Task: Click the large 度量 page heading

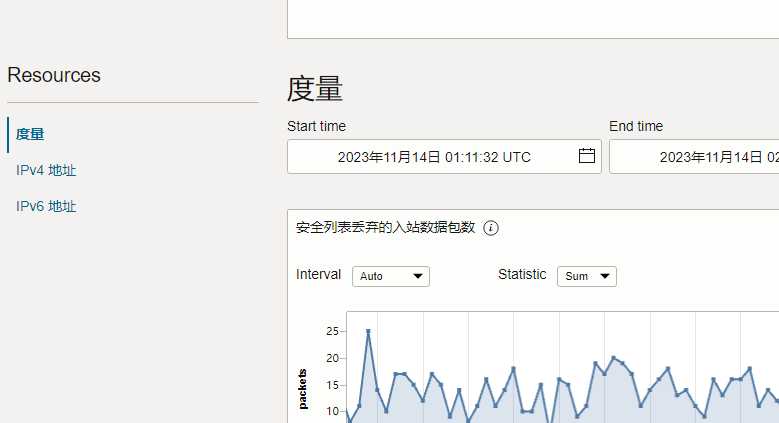Action: point(315,89)
